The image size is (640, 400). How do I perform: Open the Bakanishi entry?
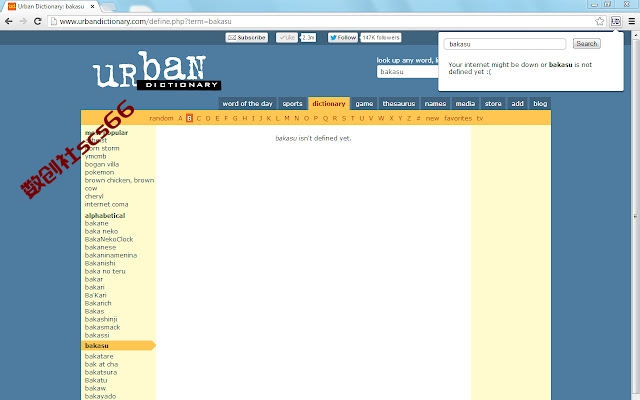point(100,263)
